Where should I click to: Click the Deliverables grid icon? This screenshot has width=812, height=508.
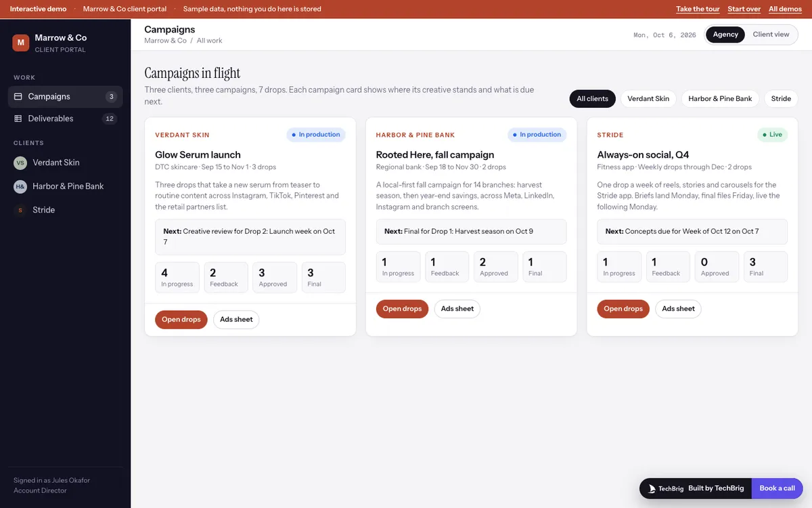18,119
